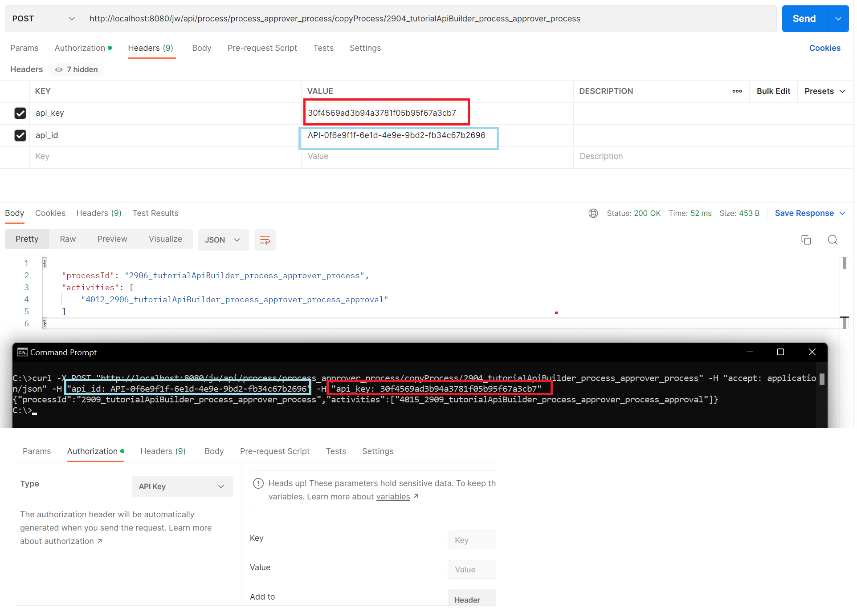Viewport: 857px width, 616px height.
Task: Open the API Key authorization type dropdown
Action: (x=182, y=486)
